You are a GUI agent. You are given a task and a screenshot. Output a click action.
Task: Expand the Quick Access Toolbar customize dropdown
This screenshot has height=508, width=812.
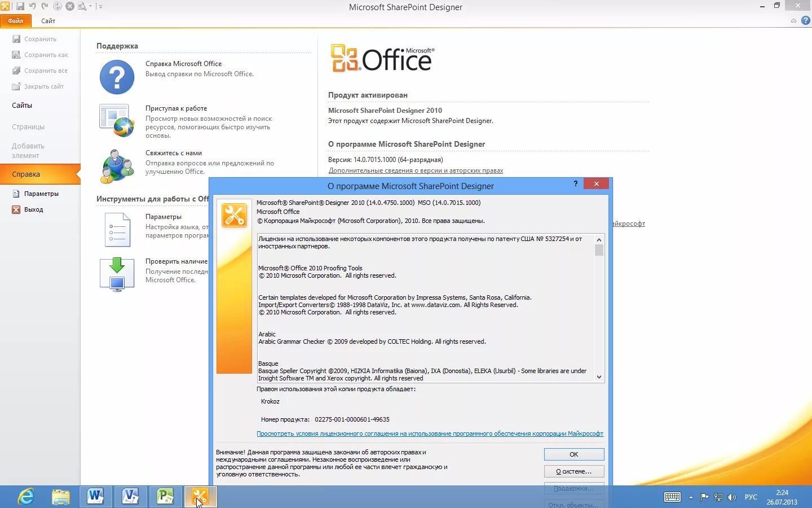coord(100,6)
